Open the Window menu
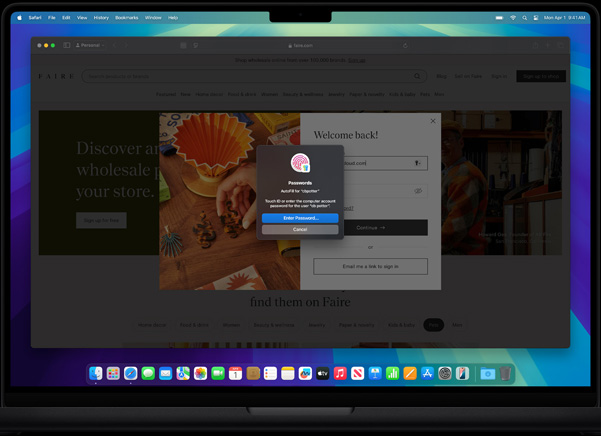Image resolution: width=601 pixels, height=436 pixels. coord(153,18)
